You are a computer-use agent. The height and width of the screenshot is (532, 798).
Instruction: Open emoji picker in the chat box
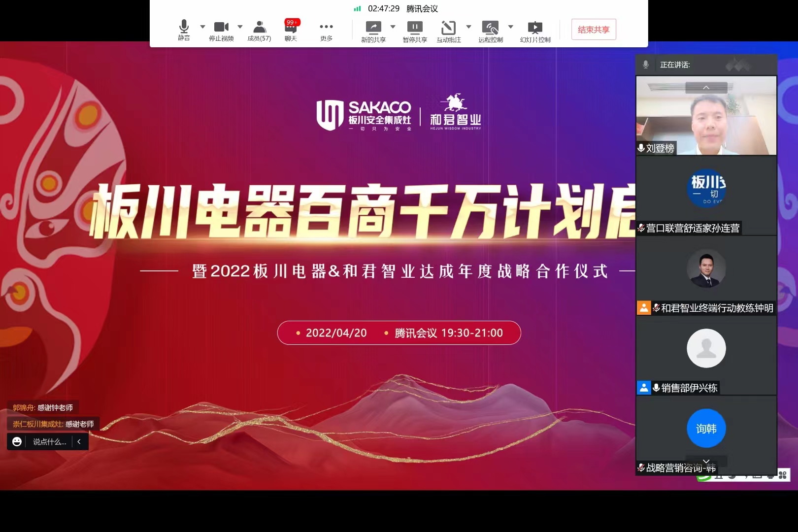pos(17,442)
